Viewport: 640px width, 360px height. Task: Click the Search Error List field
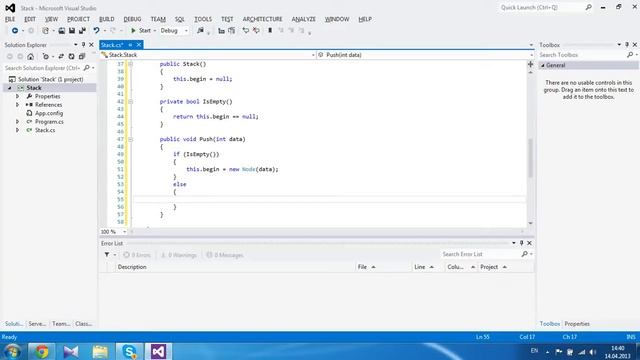click(481, 254)
